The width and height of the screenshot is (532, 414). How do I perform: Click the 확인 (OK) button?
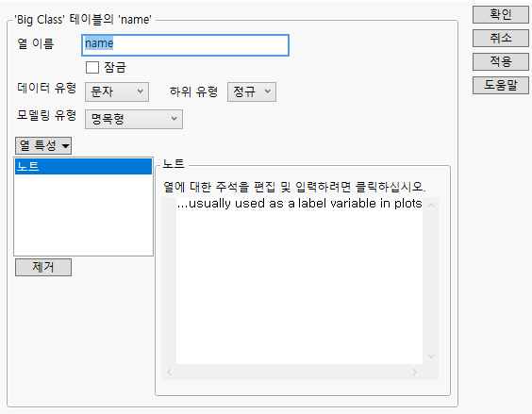click(501, 14)
